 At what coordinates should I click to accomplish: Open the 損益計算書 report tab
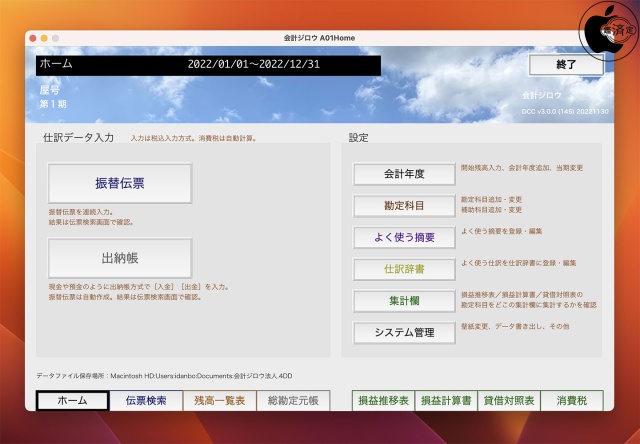click(446, 401)
